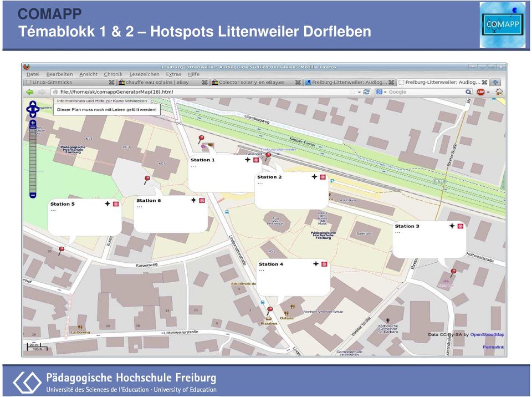
Task: Go back with Firefox green back arrow
Action: pos(30,92)
